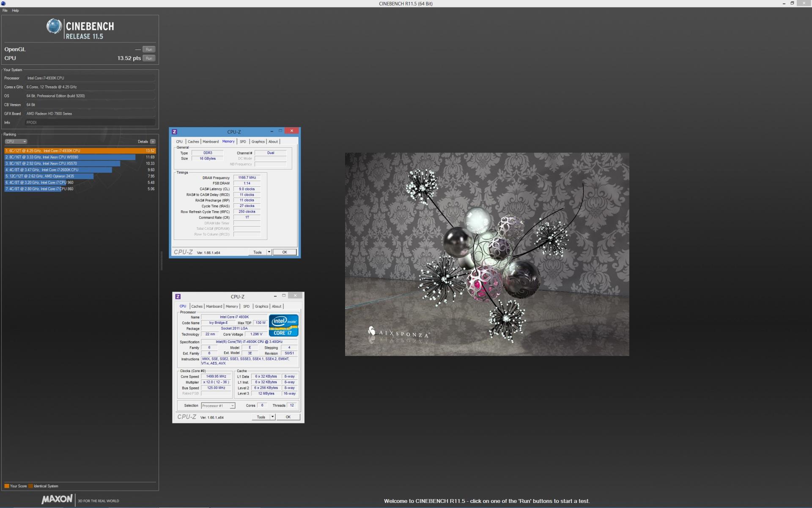812x508 pixels.
Task: Click the lower CPU-Z window Z icon
Action: pos(178,296)
